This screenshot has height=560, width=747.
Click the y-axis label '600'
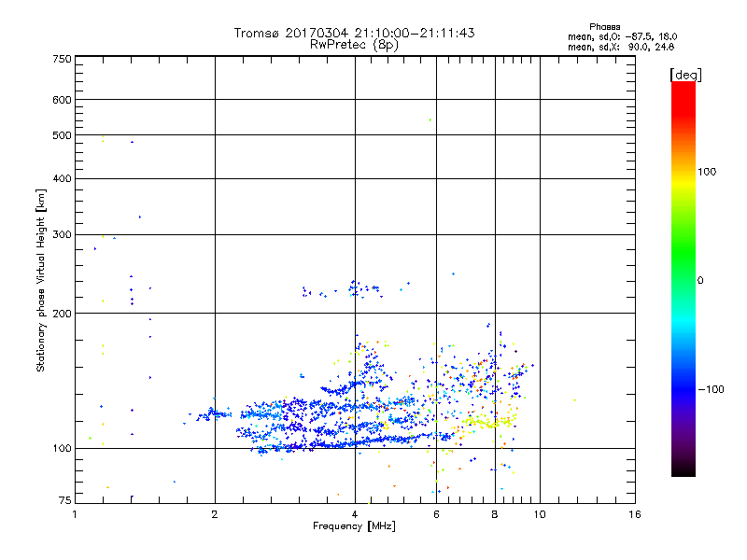(x=62, y=100)
